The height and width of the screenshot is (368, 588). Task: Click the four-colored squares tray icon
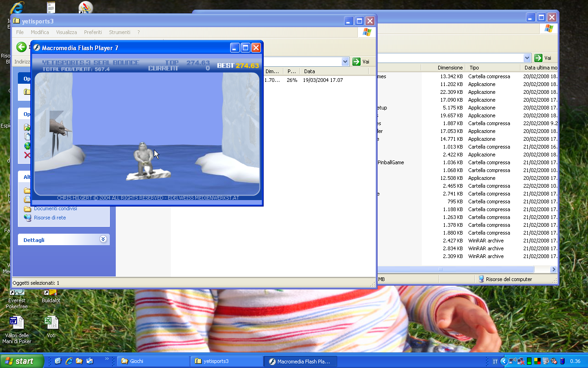[537, 361]
